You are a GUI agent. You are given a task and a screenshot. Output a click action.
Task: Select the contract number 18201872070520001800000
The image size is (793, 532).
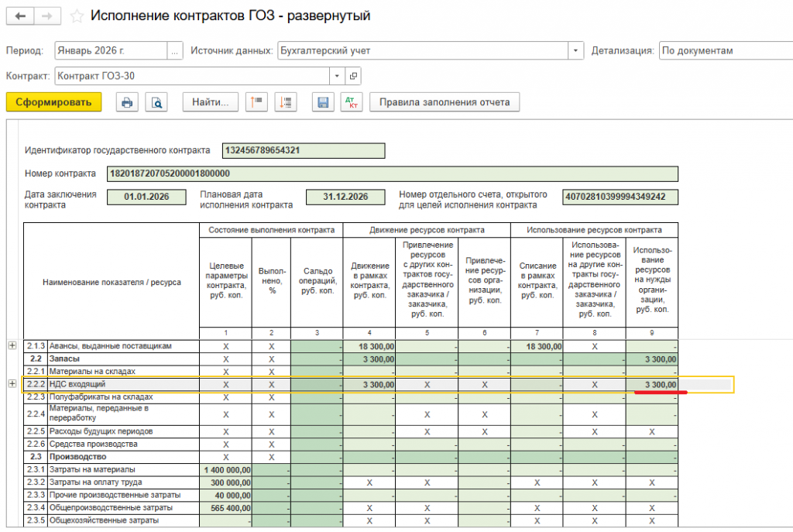point(393,174)
